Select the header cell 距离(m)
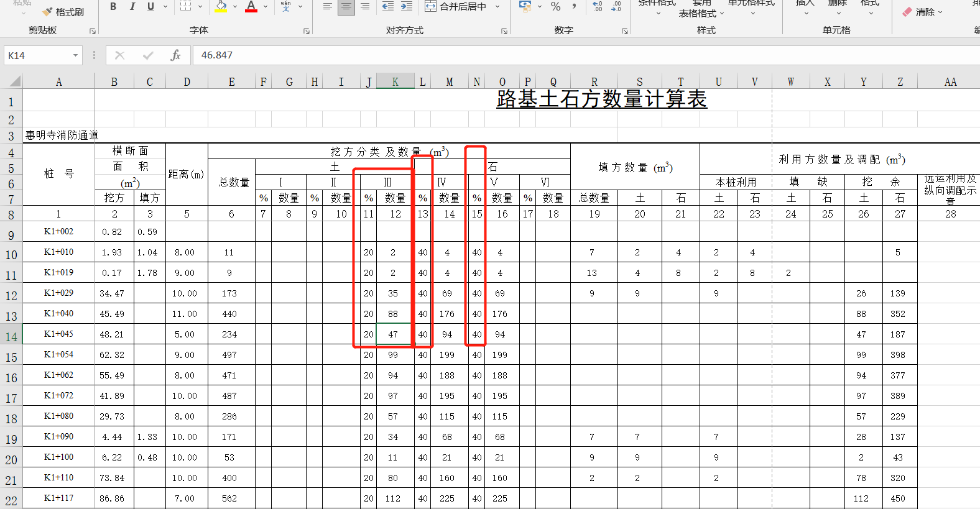 pos(186,175)
